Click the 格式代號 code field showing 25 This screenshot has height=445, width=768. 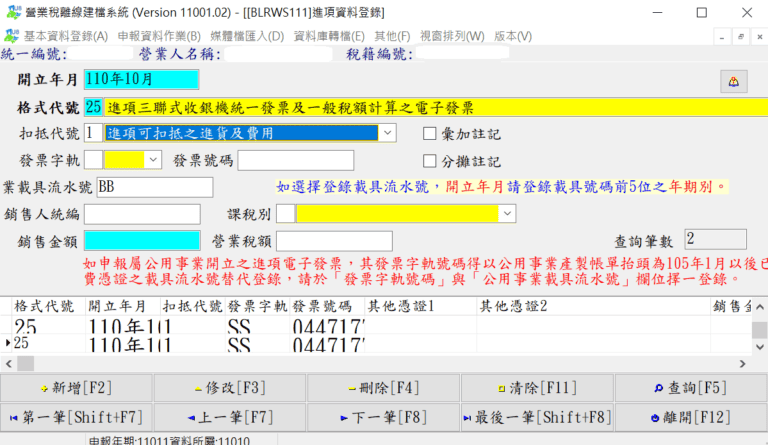pyautogui.click(x=93, y=107)
